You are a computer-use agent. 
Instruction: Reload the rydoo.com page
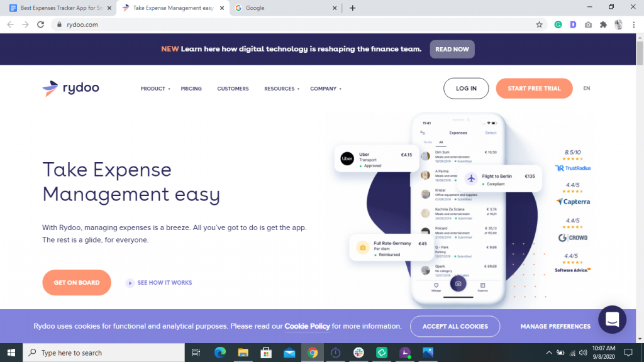tap(41, 25)
